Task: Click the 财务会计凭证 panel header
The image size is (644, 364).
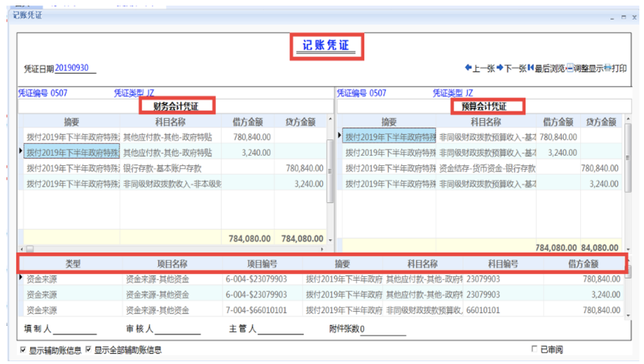Action: pyautogui.click(x=176, y=106)
